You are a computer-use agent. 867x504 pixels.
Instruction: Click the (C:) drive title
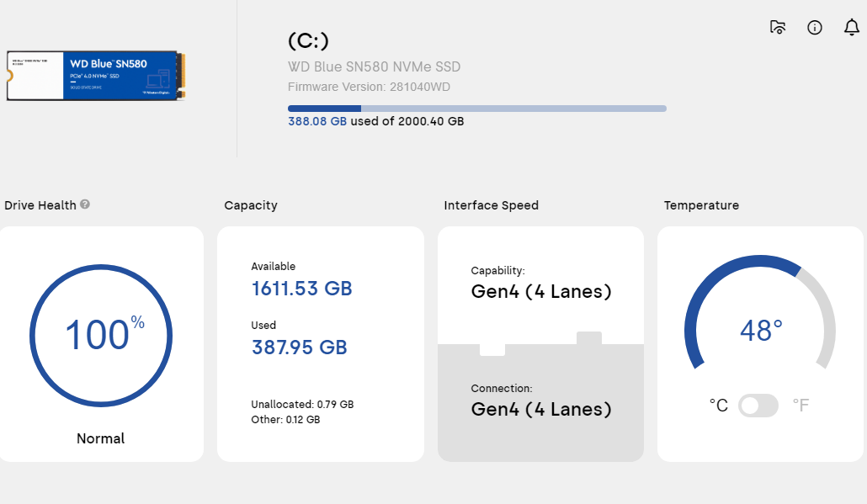[x=308, y=40]
